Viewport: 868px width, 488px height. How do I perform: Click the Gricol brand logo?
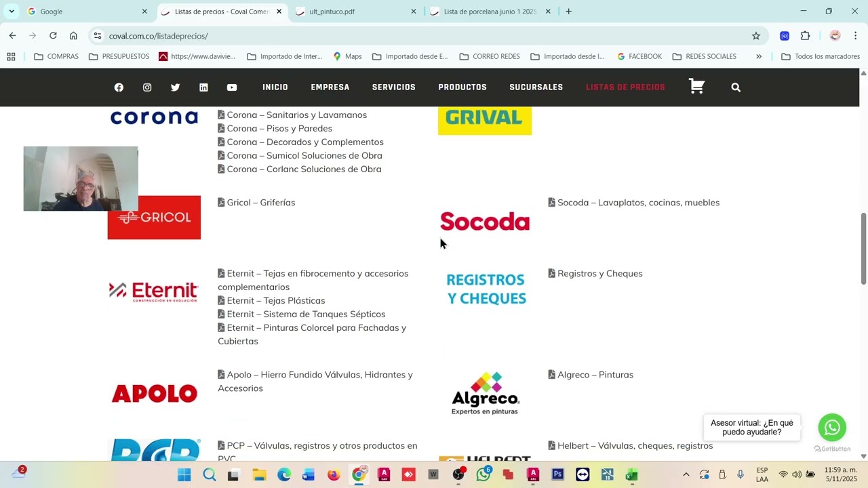tap(154, 218)
